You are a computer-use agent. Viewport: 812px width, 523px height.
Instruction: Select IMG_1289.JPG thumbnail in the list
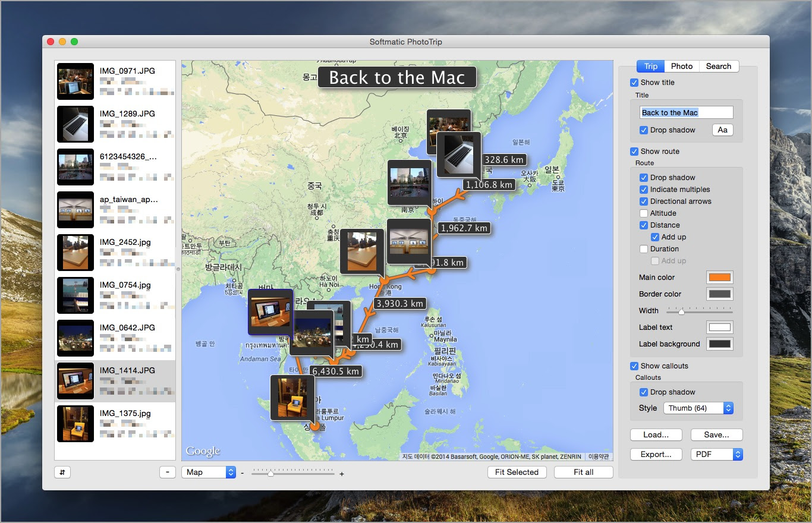pyautogui.click(x=75, y=124)
